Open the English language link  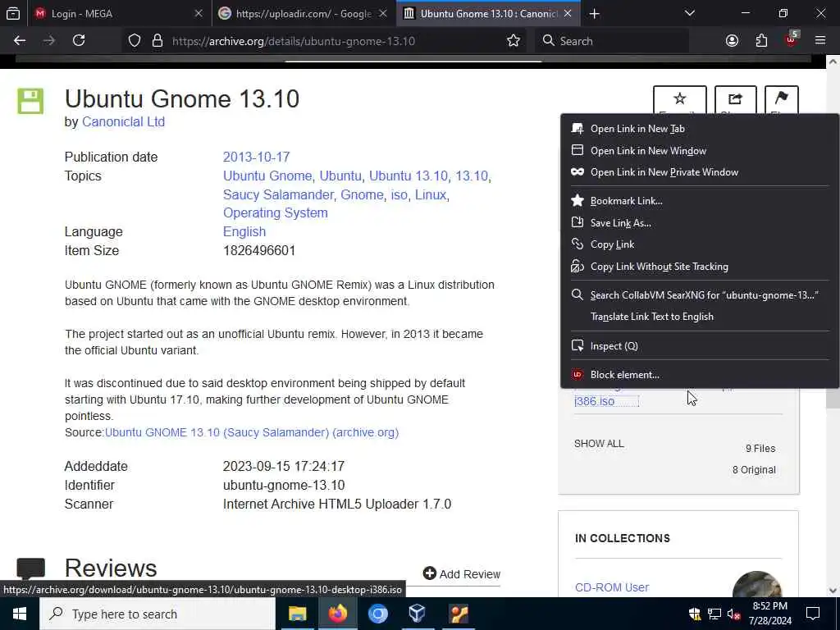coord(244,231)
